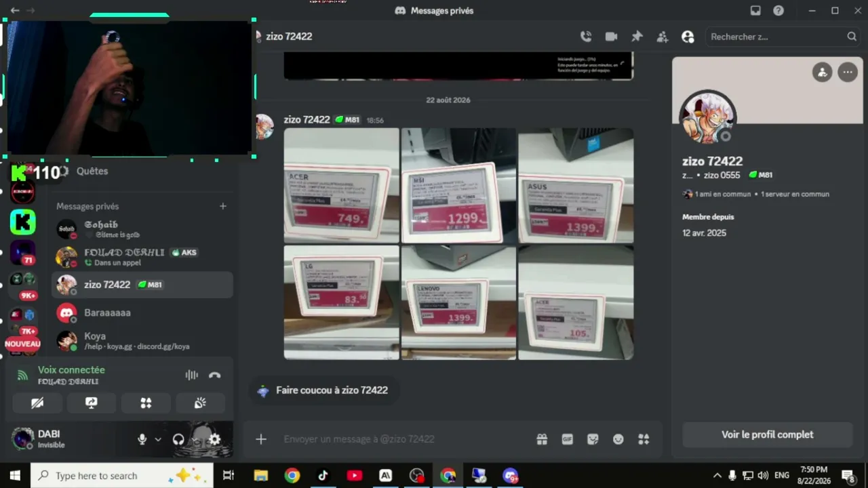Open the taskbar volume control
The height and width of the screenshot is (488, 868).
[763, 476]
